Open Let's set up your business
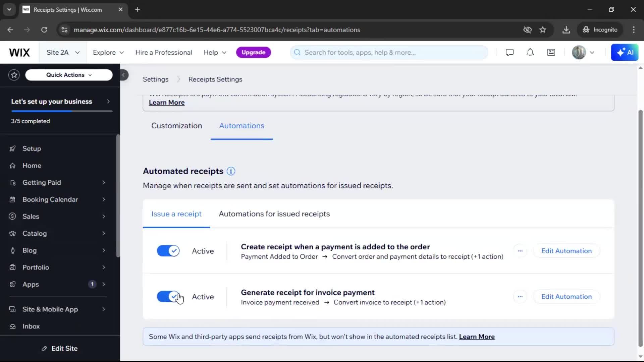The width and height of the screenshot is (644, 362). (60, 102)
